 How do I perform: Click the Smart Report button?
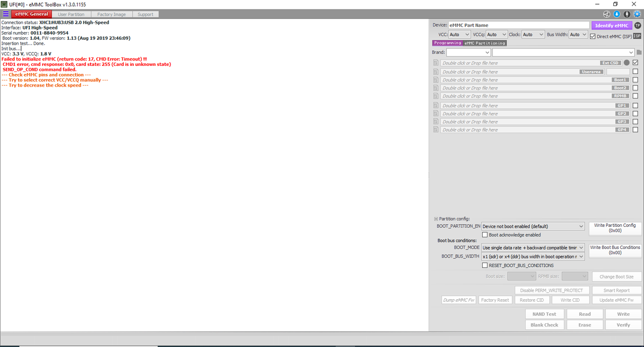click(x=617, y=290)
